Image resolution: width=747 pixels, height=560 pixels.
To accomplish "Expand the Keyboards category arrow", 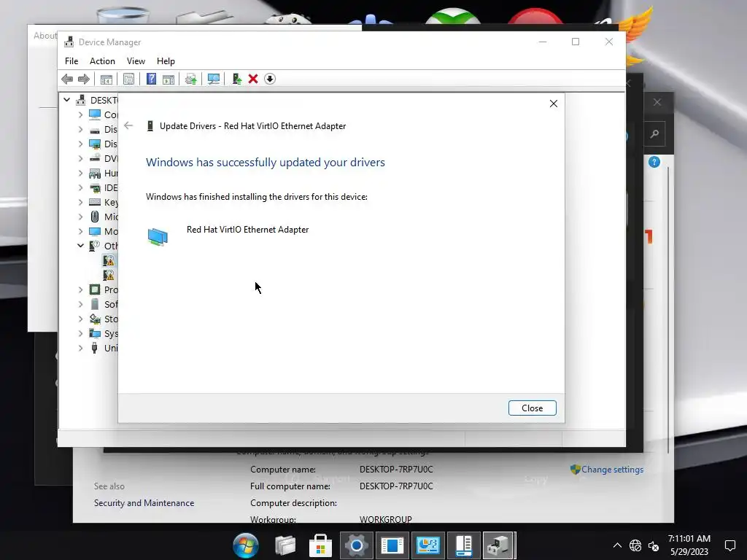I will point(80,202).
